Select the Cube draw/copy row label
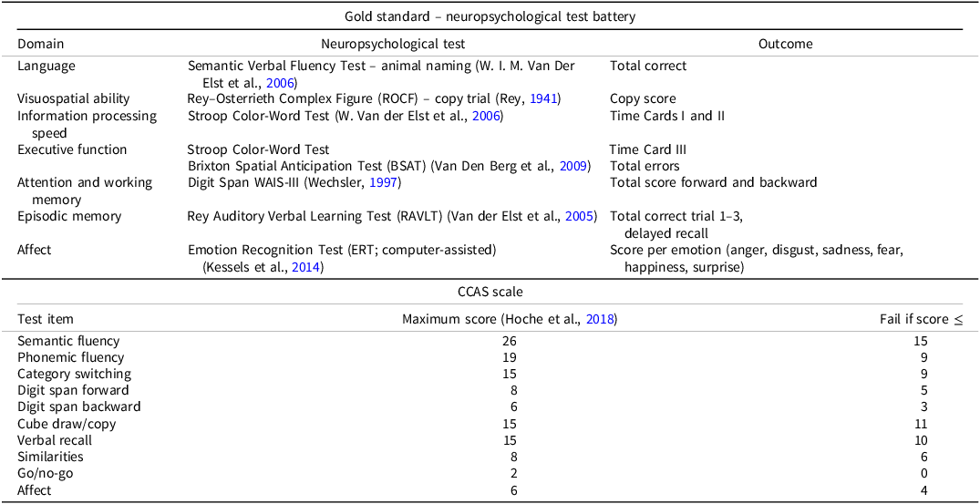This screenshot has width=980, height=504. 67,424
